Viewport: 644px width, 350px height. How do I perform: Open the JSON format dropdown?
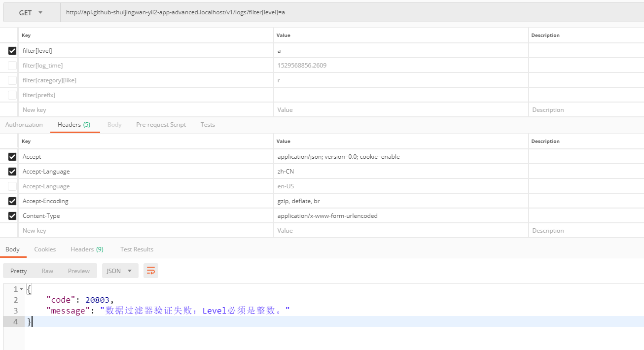point(120,271)
